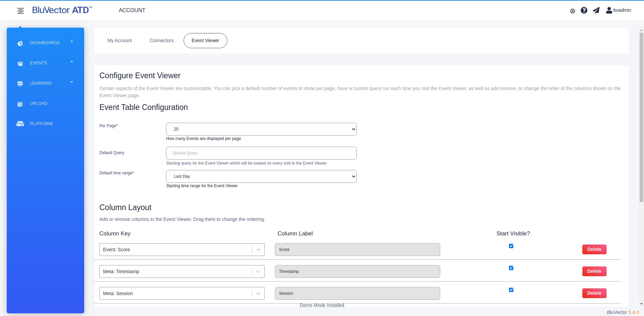
Task: Click the Event Table Configuration heading
Action: click(x=143, y=107)
